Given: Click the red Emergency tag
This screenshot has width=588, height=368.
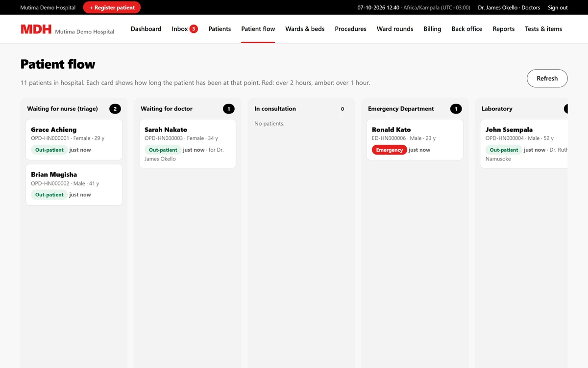Looking at the screenshot, I should 390,150.
